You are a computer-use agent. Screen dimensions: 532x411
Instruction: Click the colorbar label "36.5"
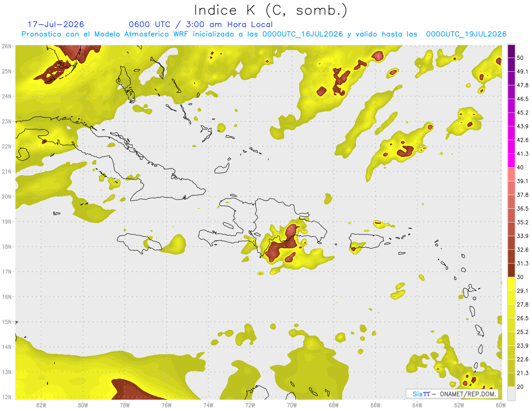pyautogui.click(x=522, y=208)
